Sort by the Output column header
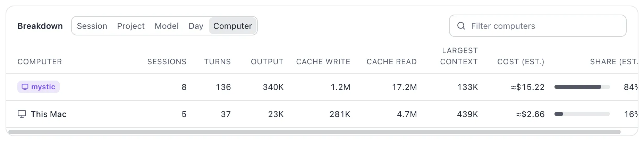The height and width of the screenshot is (141, 644). 267,62
